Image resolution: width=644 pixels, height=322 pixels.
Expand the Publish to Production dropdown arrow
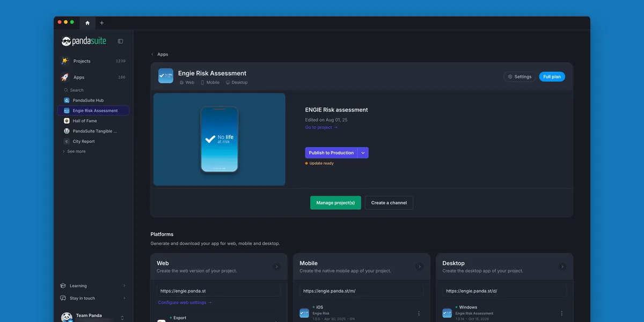point(363,153)
